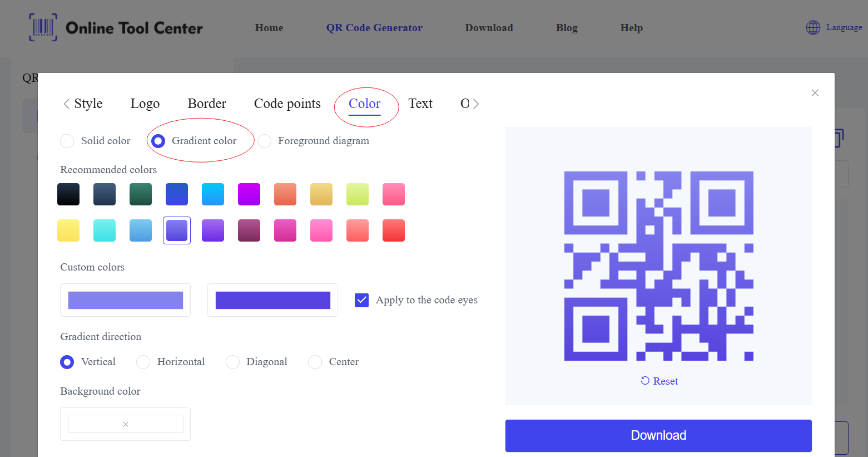Open the Text tab
Screen dimensions: 868x457
coord(420,104)
